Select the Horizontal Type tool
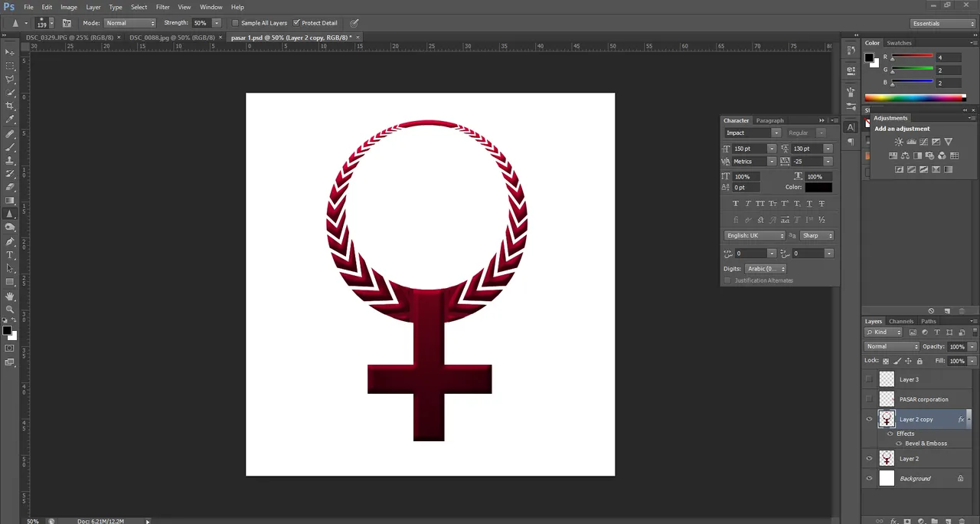Image resolution: width=980 pixels, height=524 pixels. tap(10, 254)
